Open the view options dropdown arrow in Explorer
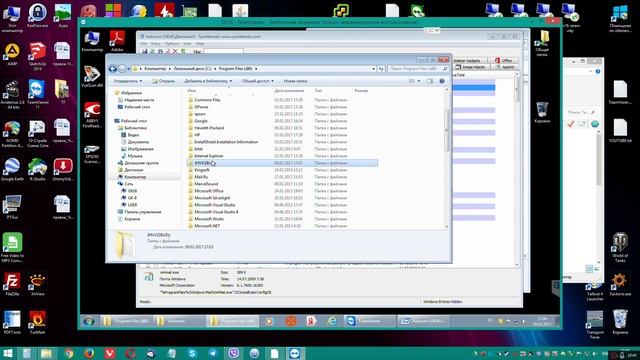The height and width of the screenshot is (360, 640). (419, 81)
